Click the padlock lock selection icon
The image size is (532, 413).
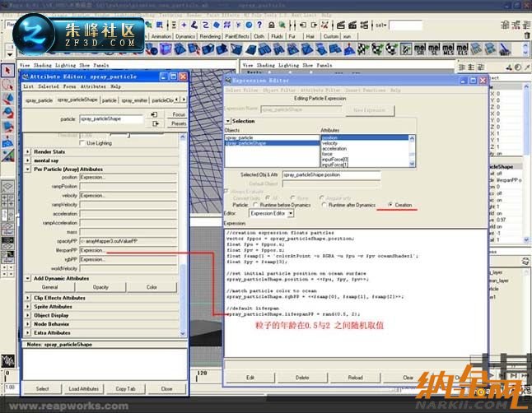[272, 25]
